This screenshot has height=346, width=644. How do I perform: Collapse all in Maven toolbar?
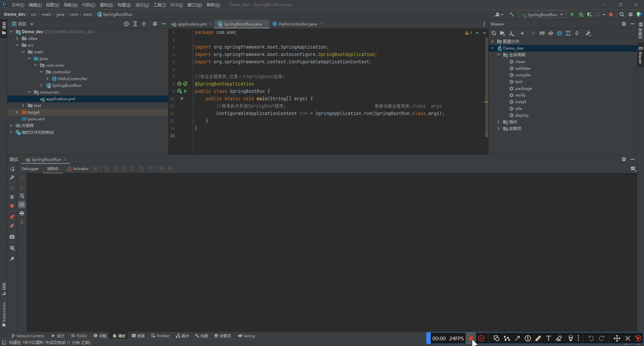[577, 33]
